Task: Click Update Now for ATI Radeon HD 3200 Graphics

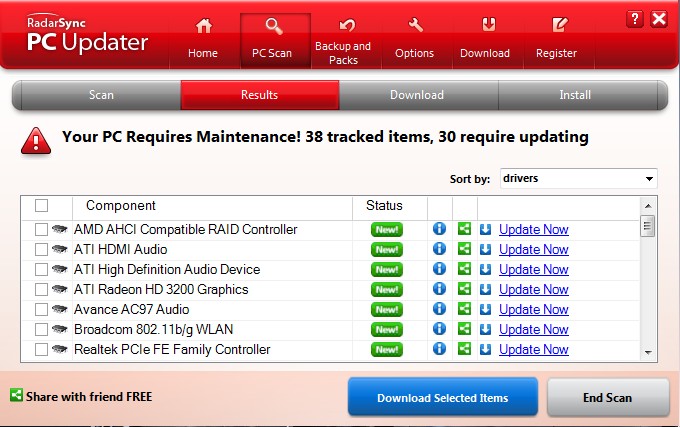Action: point(533,289)
